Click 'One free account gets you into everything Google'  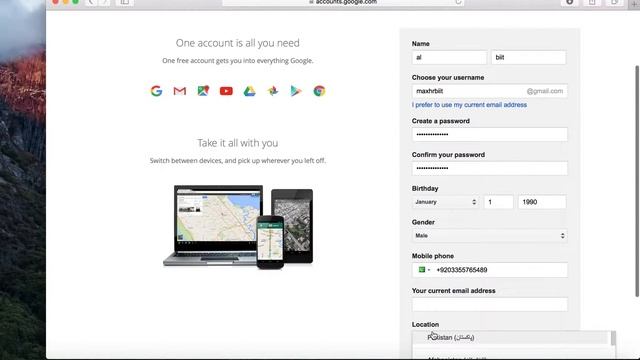238,60
